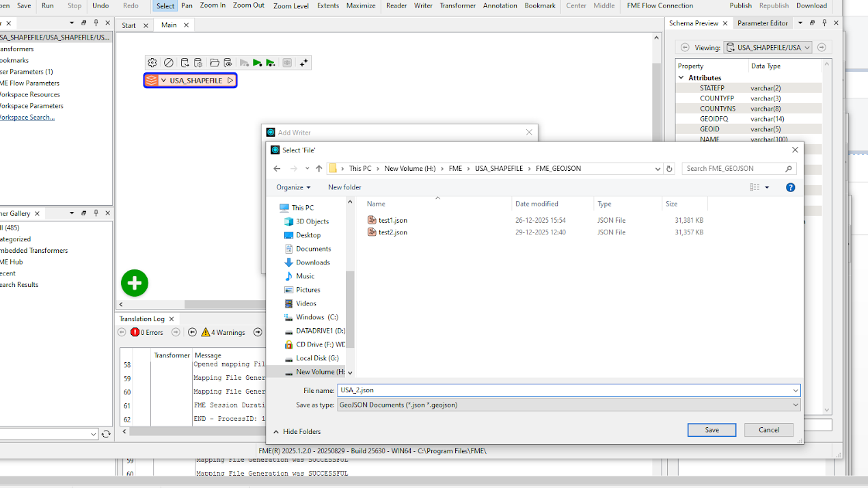The width and height of the screenshot is (868, 488).
Task: Click the New folder button
Action: pos(344,187)
